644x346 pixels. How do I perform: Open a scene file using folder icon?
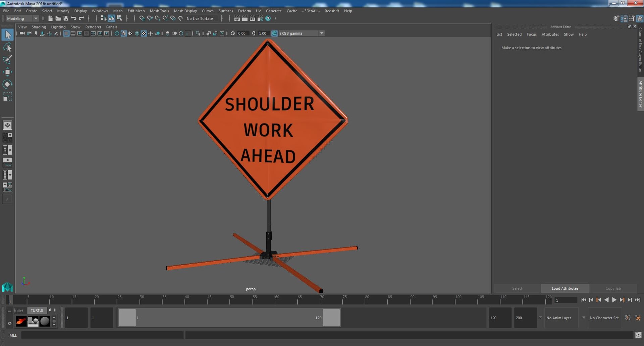[x=58, y=18]
